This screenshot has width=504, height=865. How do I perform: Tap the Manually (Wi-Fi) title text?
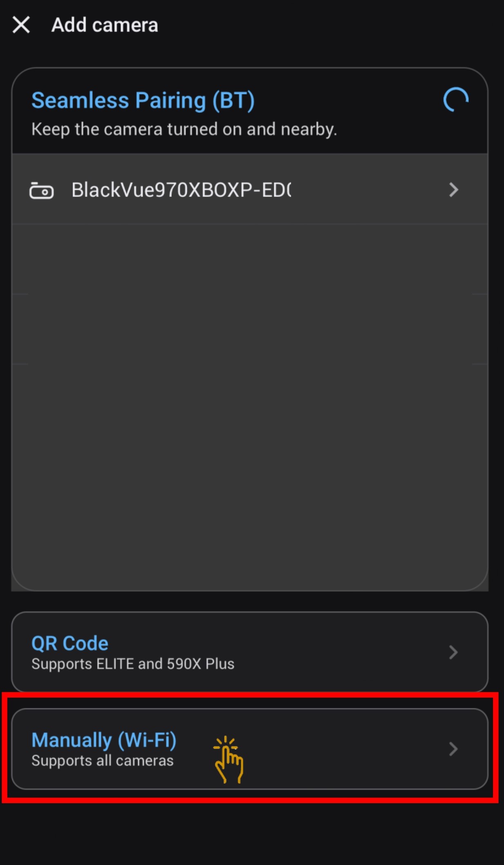click(104, 740)
